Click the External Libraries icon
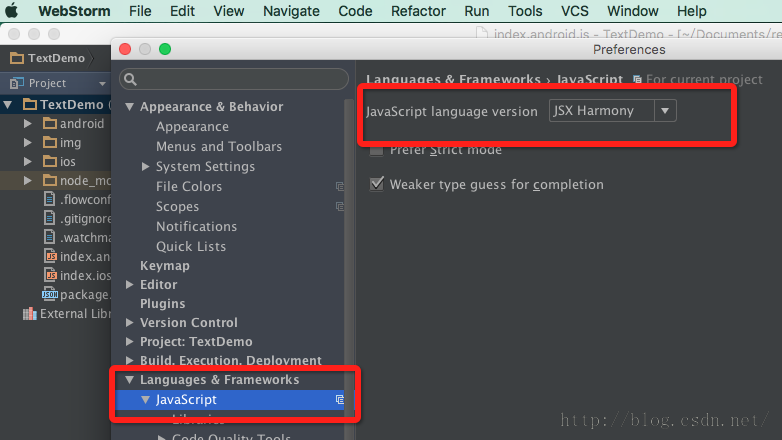 [x=29, y=314]
